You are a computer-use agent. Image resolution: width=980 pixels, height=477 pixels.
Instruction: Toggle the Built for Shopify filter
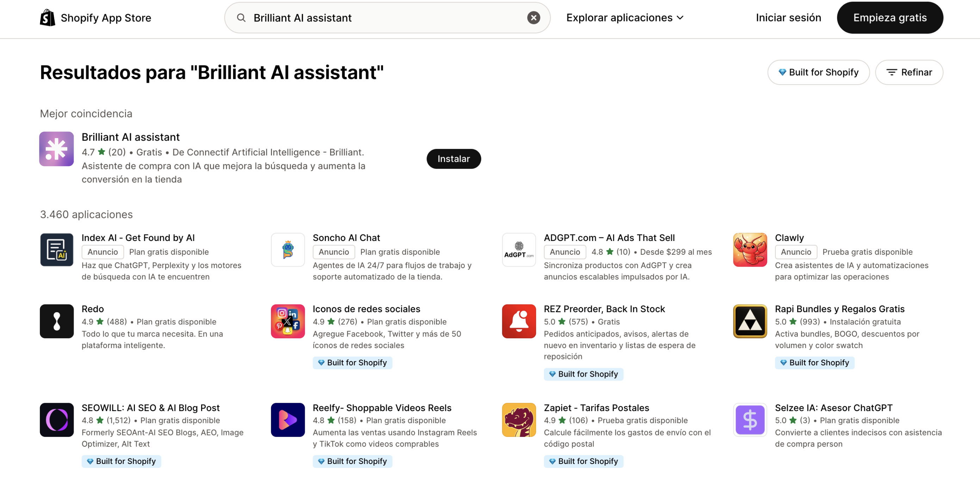818,72
